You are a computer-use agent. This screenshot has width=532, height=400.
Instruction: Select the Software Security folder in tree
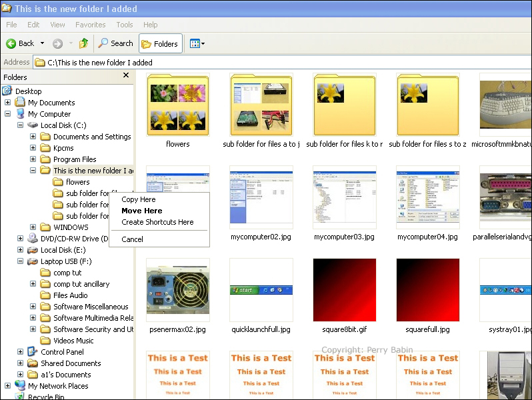pyautogui.click(x=87, y=329)
